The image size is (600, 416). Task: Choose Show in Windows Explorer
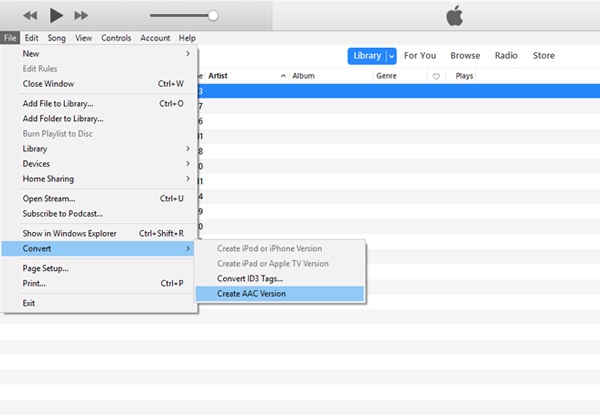[x=99, y=233]
